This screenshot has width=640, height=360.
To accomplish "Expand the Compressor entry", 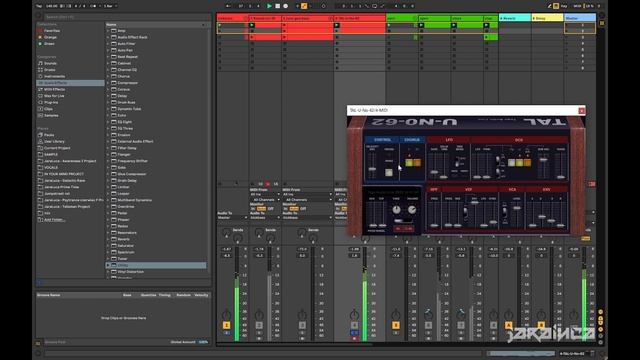I will pos(108,83).
